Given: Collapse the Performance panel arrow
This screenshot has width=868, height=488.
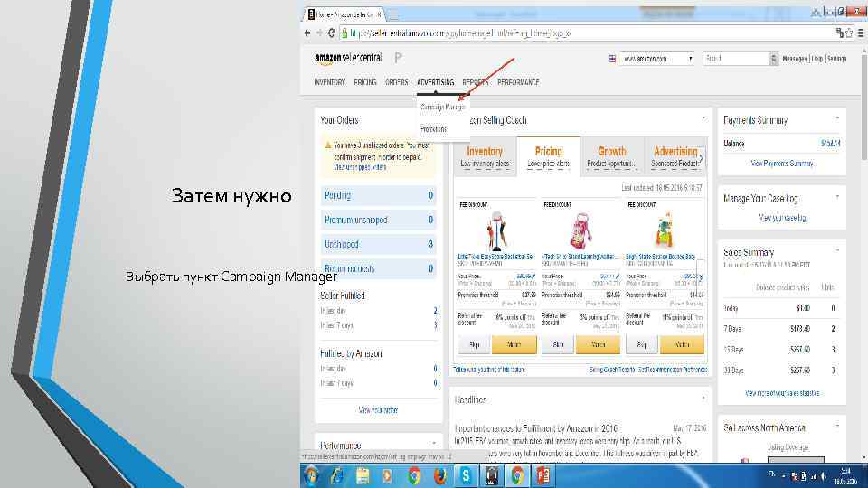Looking at the screenshot, I should pyautogui.click(x=433, y=444).
